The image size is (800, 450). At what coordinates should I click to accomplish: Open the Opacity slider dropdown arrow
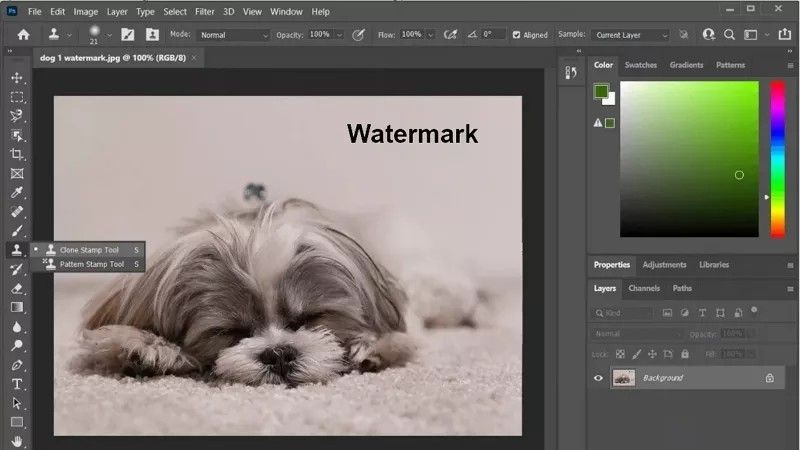point(339,35)
